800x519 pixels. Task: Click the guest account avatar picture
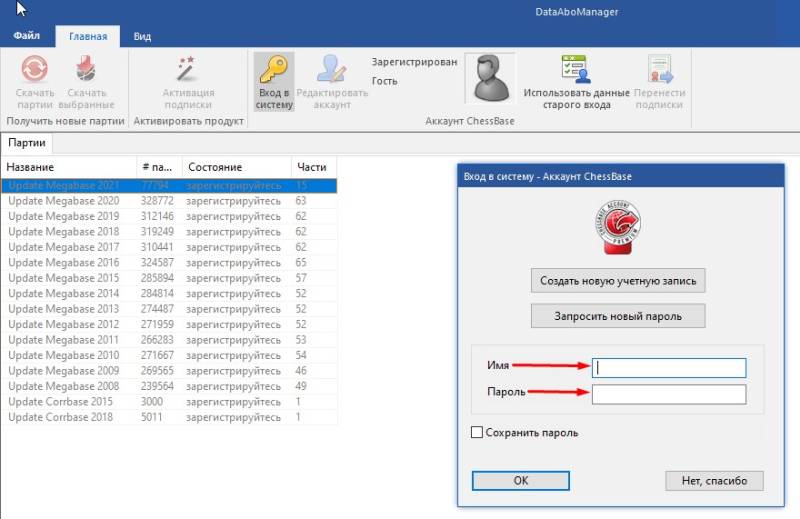(490, 78)
